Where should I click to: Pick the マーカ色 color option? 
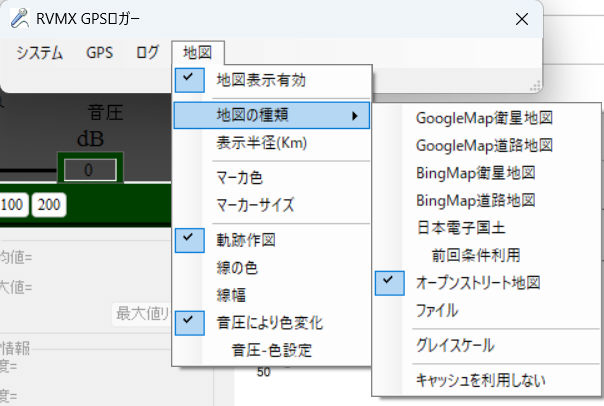pyautogui.click(x=240, y=178)
